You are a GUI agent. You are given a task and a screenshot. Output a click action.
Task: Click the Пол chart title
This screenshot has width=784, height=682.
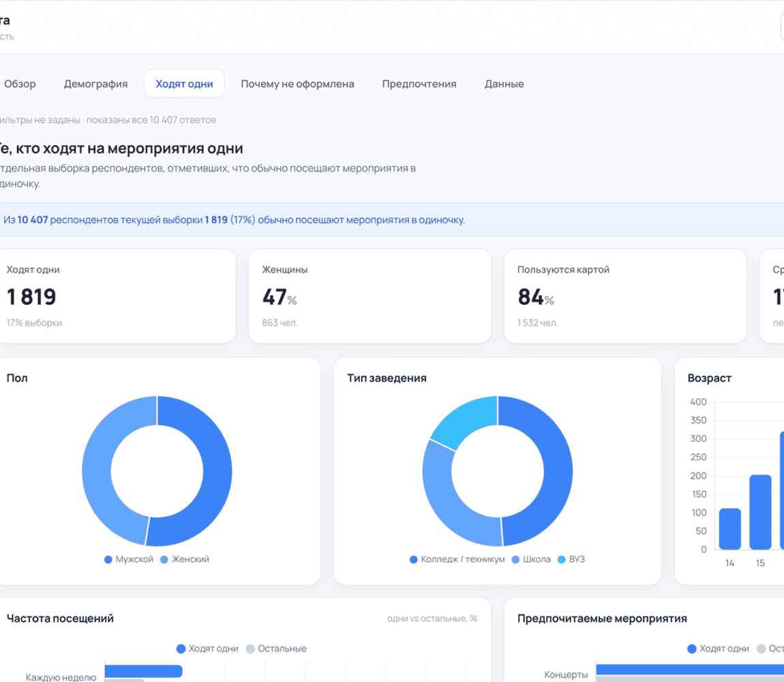[17, 379]
